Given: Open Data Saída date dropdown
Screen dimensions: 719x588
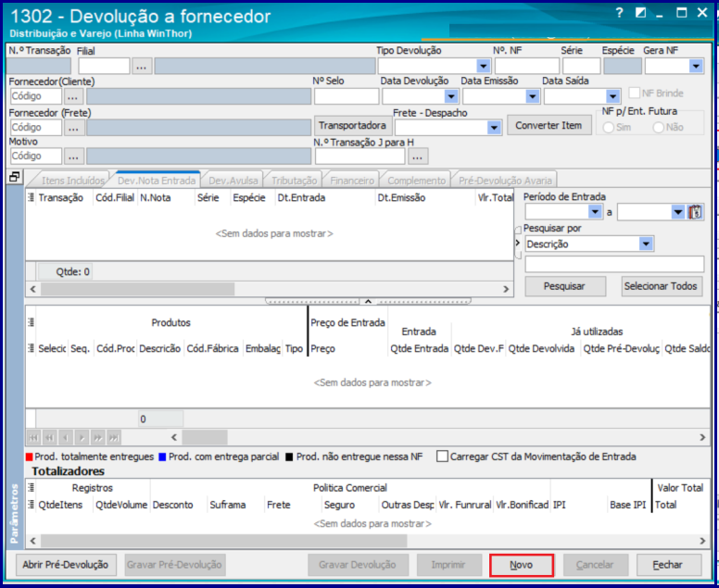Looking at the screenshot, I should (612, 96).
